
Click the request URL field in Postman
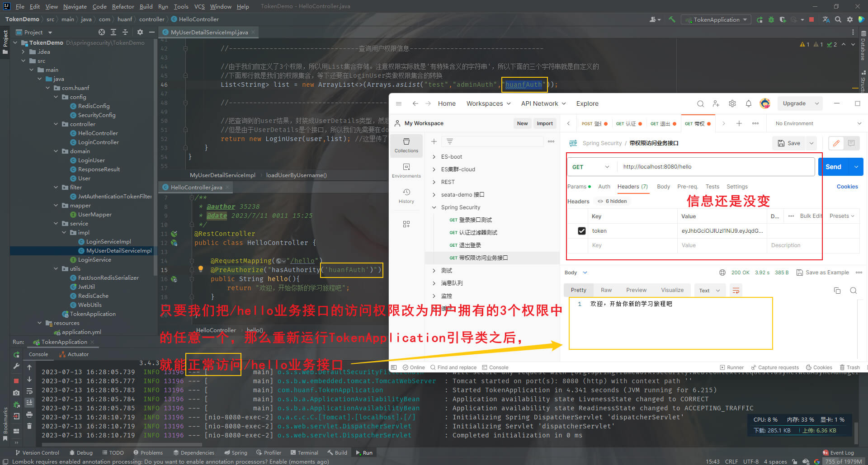coord(716,167)
